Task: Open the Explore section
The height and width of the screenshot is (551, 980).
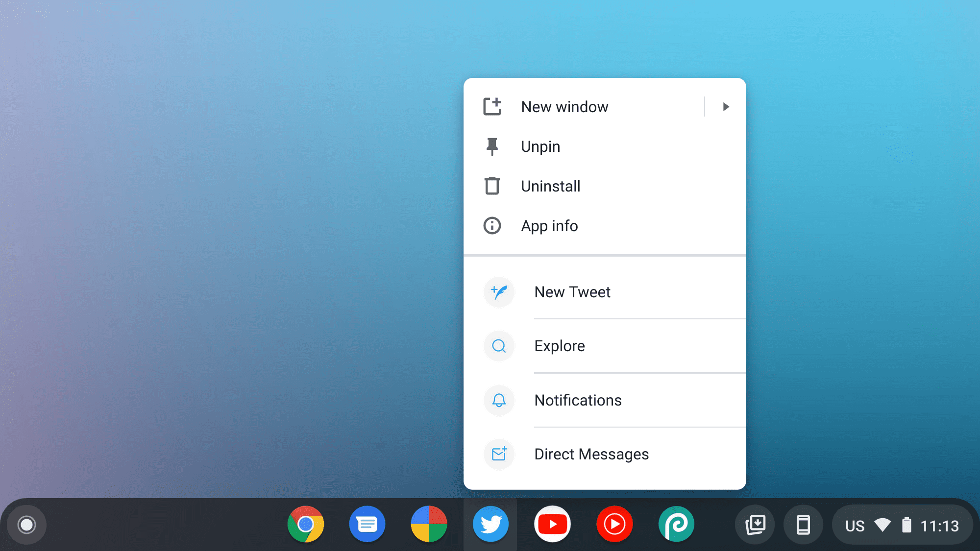Action: (x=559, y=345)
